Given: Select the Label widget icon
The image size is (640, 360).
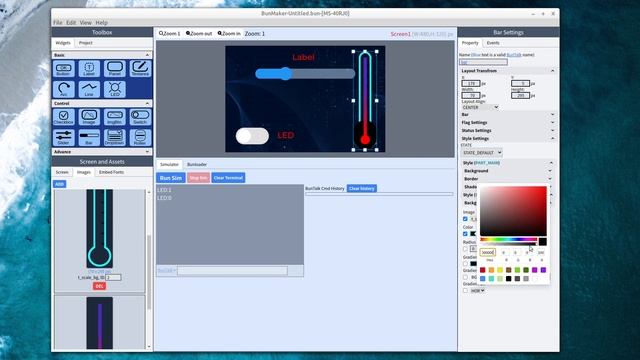Looking at the screenshot, I should coord(89,69).
